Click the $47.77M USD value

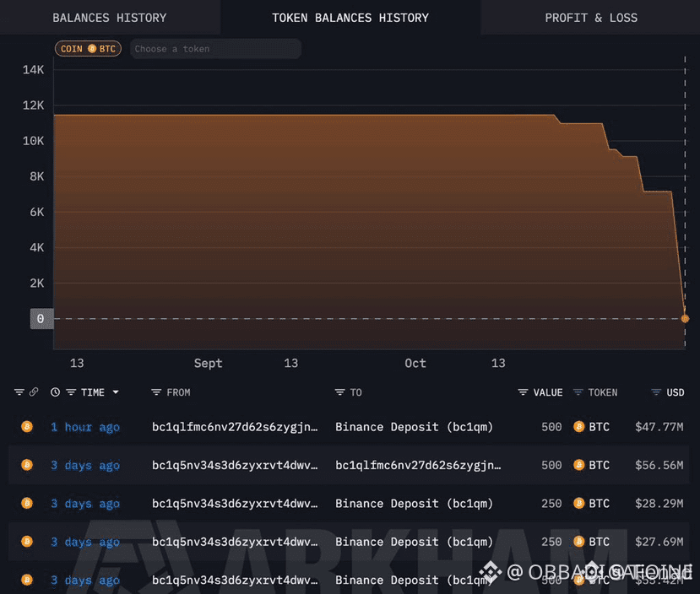click(x=659, y=427)
